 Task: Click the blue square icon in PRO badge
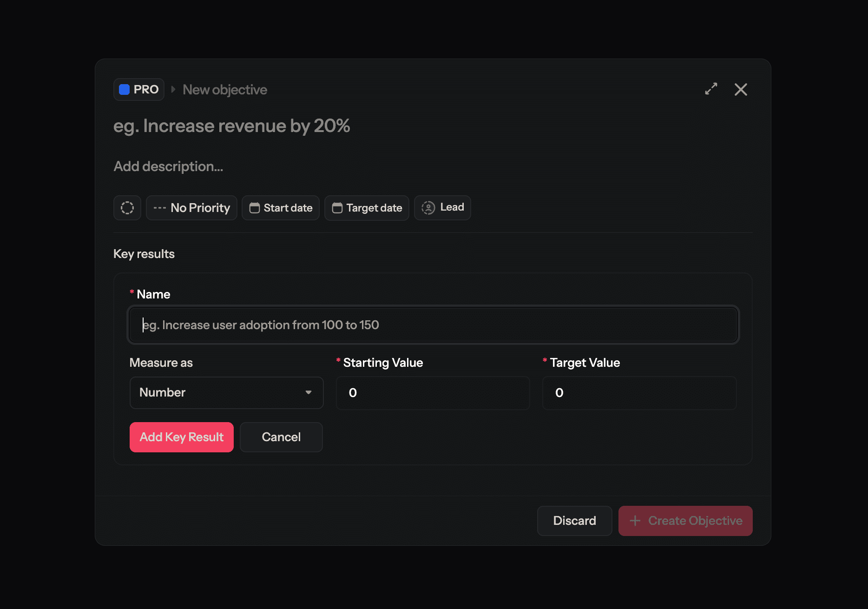[x=124, y=89]
